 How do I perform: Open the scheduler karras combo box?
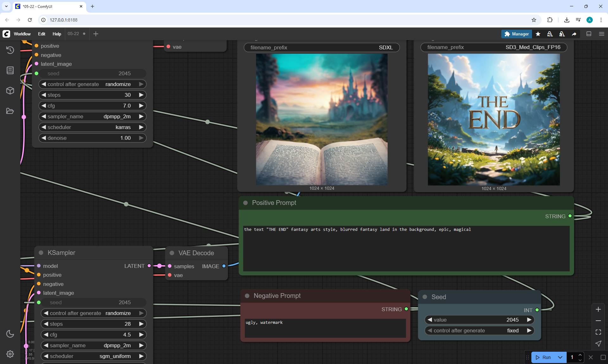click(x=92, y=127)
